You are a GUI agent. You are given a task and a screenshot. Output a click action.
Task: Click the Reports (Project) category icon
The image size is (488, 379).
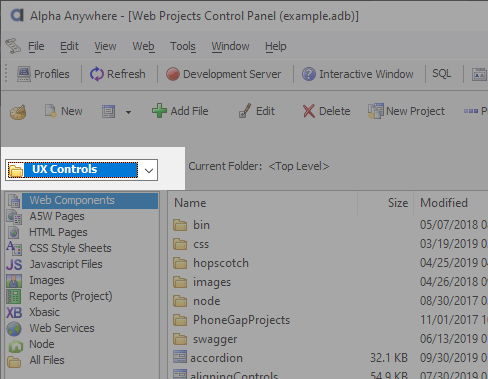[x=14, y=296]
